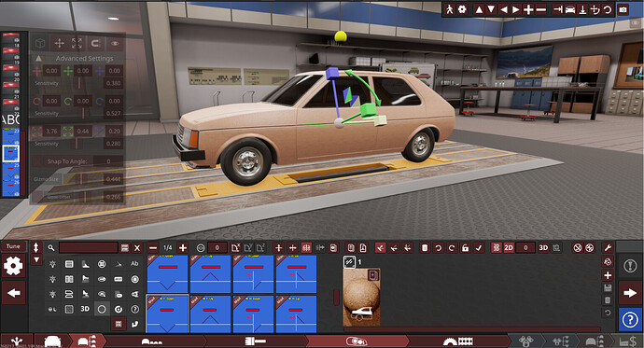644x348 pixels.
Task: Edit the Snap To Angle value field
Action: 108,161
